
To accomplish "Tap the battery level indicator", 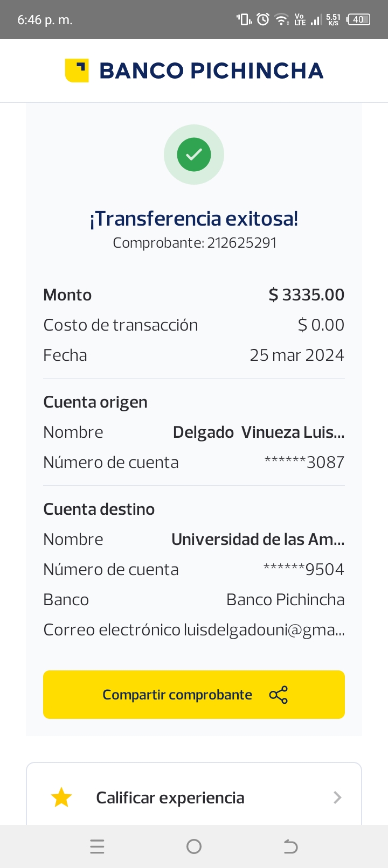I will point(359,20).
